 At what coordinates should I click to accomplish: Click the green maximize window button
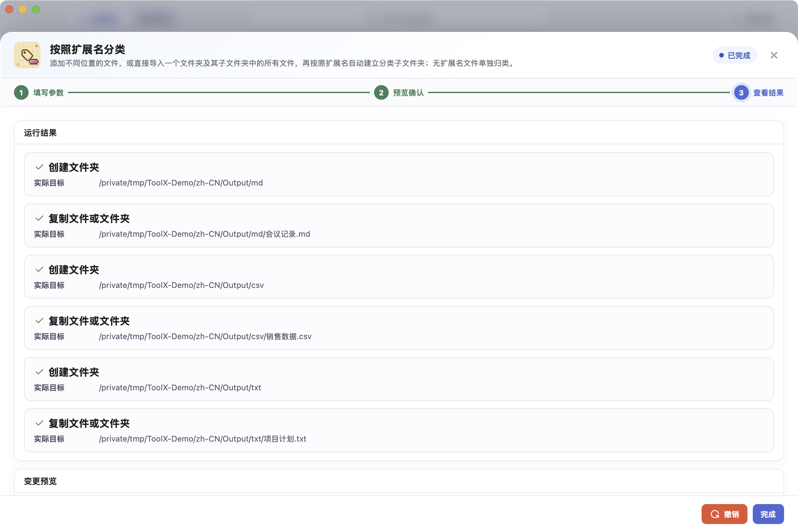36,10
